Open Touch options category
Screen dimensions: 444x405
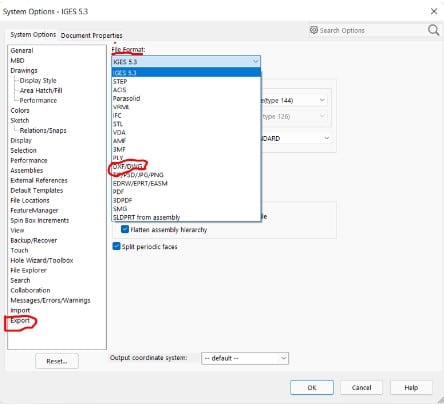coord(19,251)
